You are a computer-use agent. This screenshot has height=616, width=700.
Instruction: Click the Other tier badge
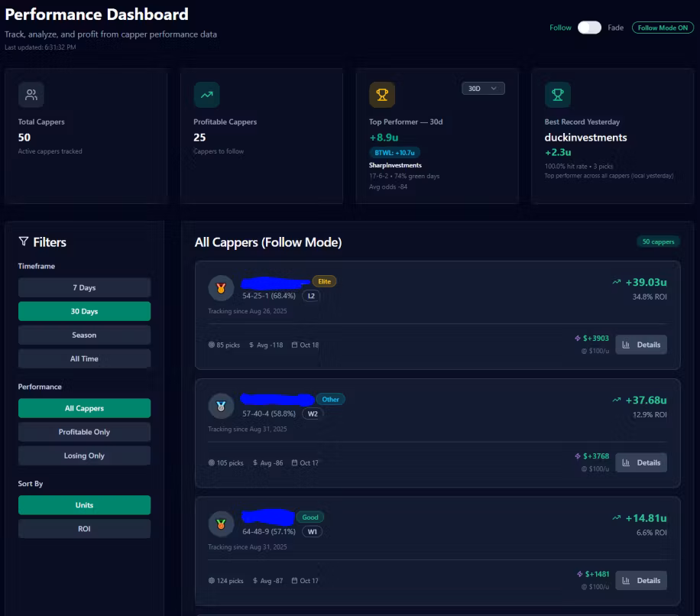point(330,399)
